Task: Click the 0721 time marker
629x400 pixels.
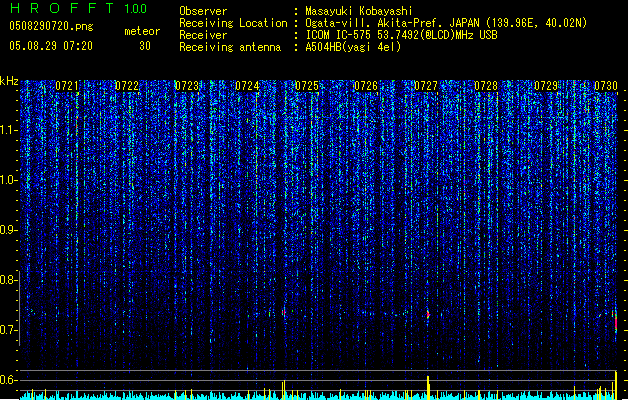Action: coord(67,86)
